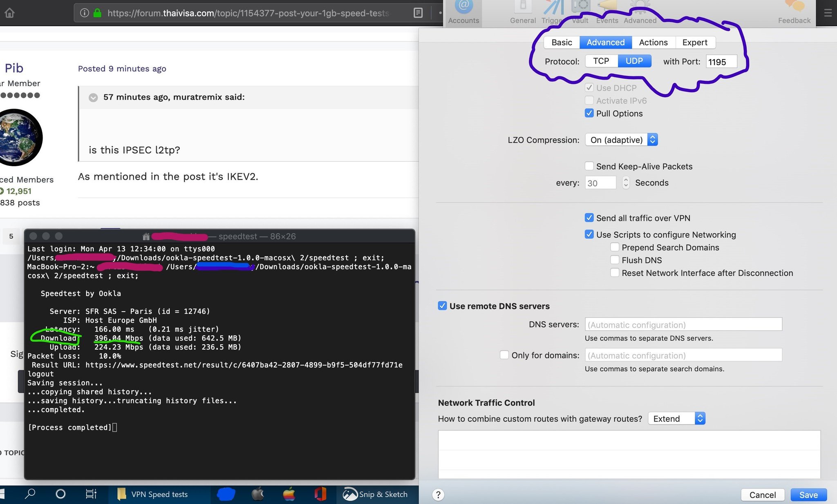Cancel the VPN settings changes
This screenshot has width=837, height=504.
[762, 495]
